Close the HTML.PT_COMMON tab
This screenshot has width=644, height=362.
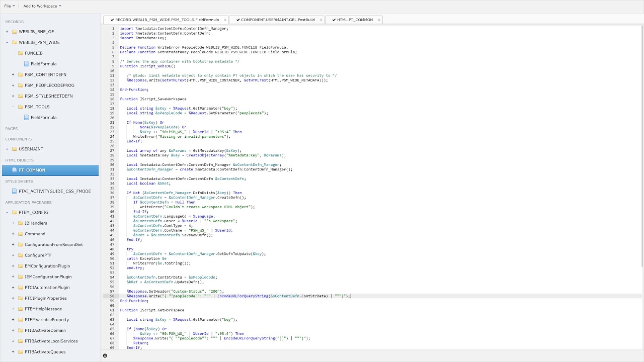(379, 20)
